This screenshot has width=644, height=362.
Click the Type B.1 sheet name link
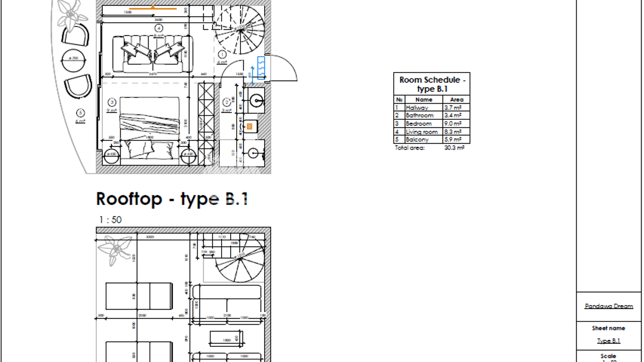609,341
